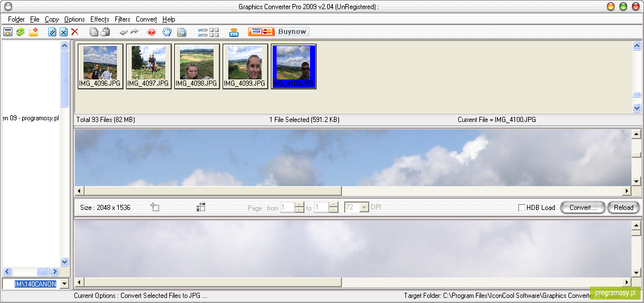644x303 pixels.
Task: Select the hand pan tool icon
Action: pos(166,32)
